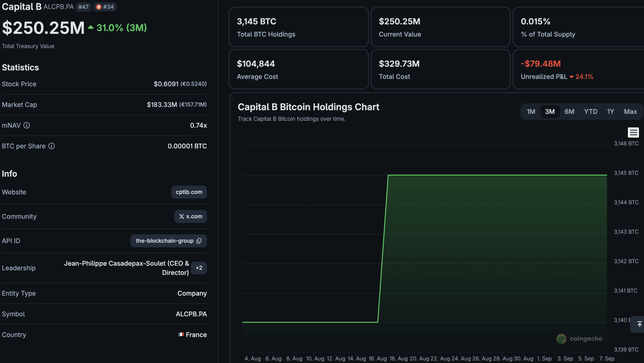The image size is (644, 363).
Task: Click the 18. Aug chart axis label
Action: [398, 358]
